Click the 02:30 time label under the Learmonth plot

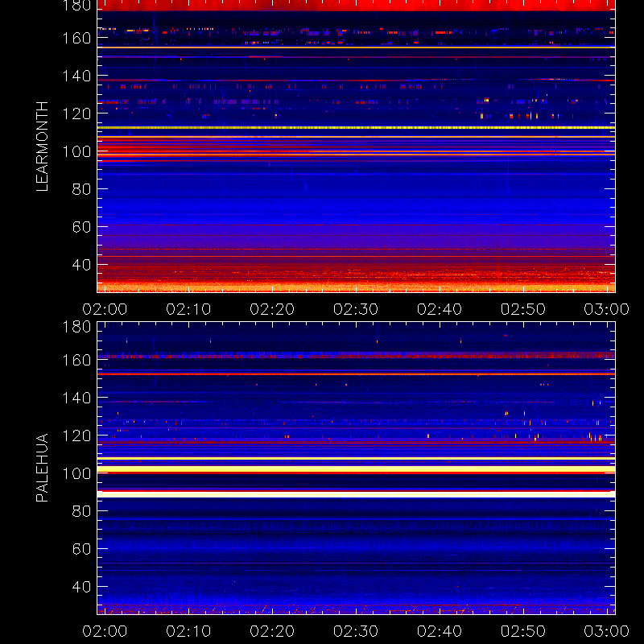pos(356,309)
